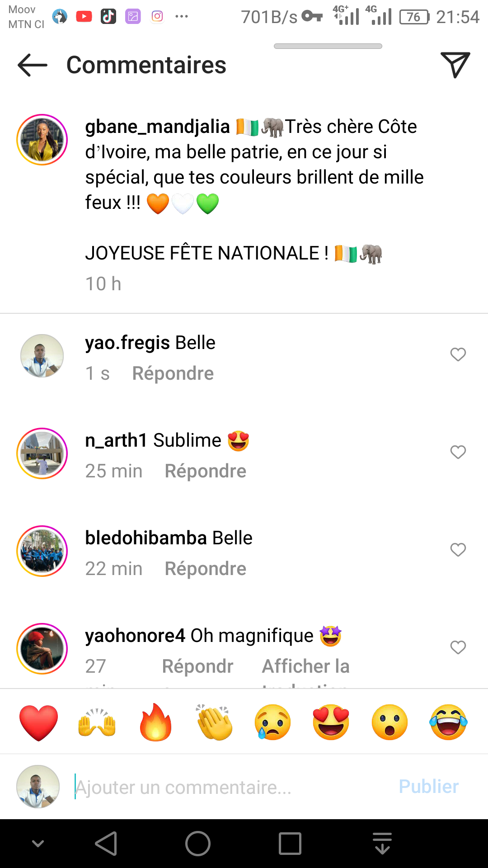488x868 pixels.
Task: Tap the back arrow beside Commentaires
Action: click(x=33, y=66)
